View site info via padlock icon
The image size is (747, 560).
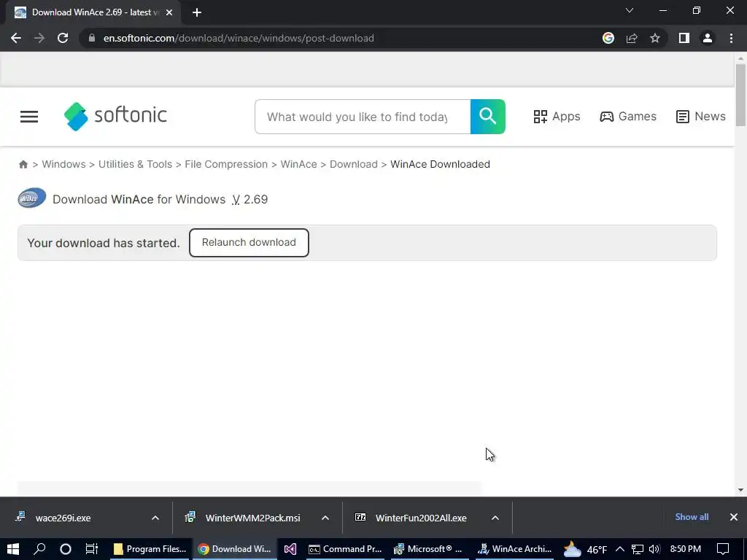point(92,38)
